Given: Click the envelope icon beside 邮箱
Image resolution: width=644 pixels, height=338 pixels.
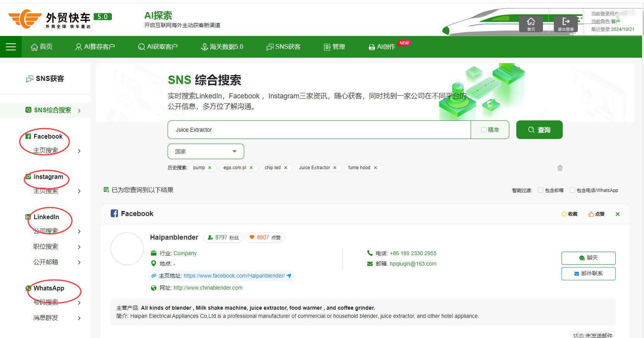Looking at the screenshot, I should coord(370,264).
